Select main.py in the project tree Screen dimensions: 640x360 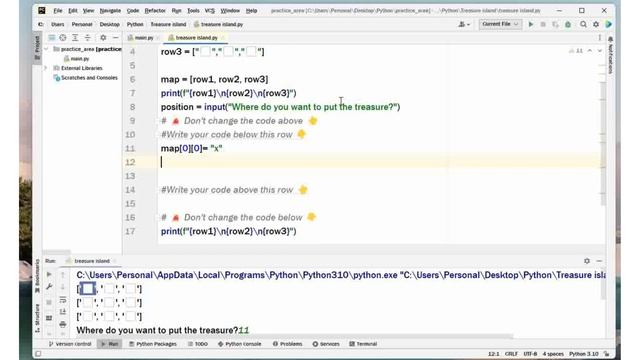pyautogui.click(x=76, y=59)
